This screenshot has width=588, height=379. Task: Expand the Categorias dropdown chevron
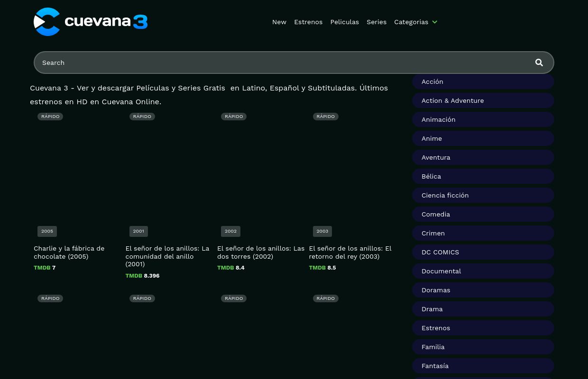pyautogui.click(x=435, y=22)
